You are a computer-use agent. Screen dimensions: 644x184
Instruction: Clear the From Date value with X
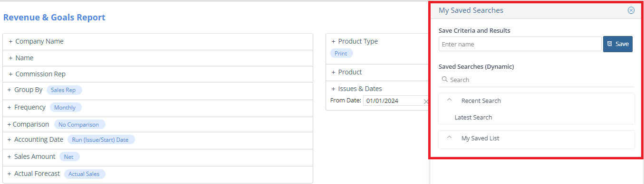(426, 101)
